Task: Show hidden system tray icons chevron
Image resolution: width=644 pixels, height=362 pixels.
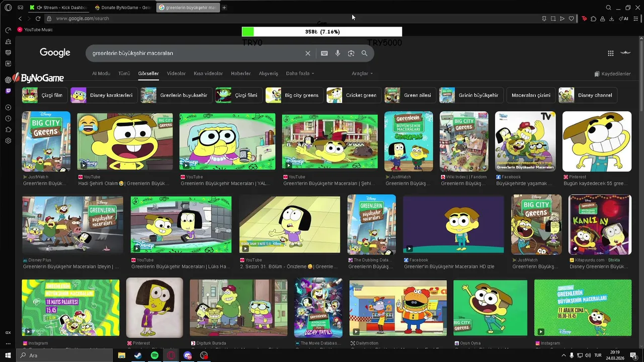Action: 563,355
